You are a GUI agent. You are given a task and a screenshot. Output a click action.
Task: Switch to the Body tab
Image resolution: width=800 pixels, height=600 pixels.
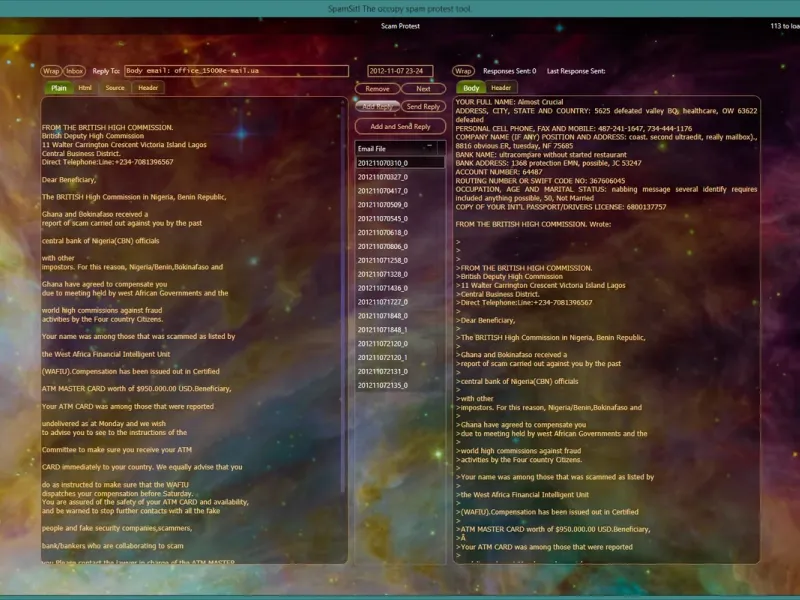(x=471, y=88)
